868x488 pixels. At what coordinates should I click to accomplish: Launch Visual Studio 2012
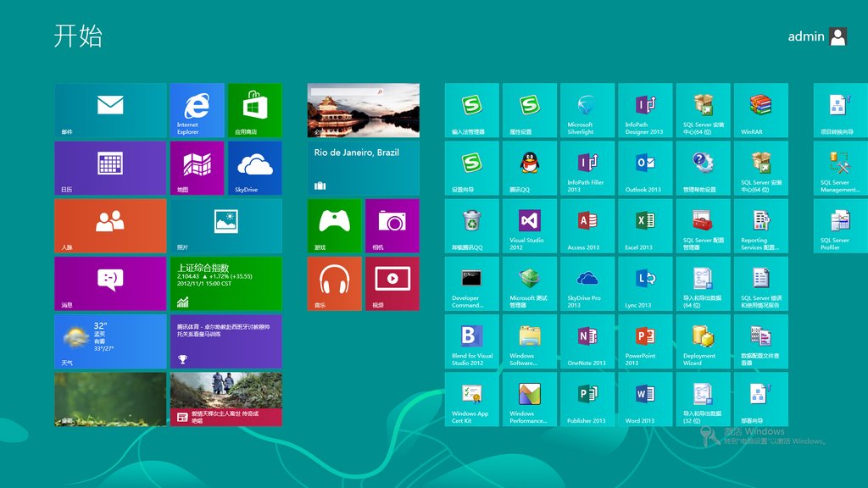[x=530, y=225]
